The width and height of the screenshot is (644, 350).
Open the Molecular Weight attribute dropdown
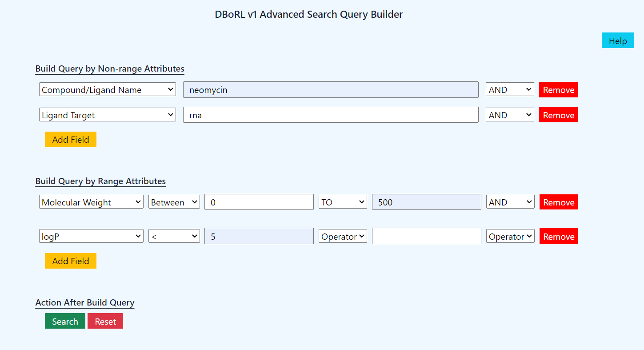pos(91,202)
